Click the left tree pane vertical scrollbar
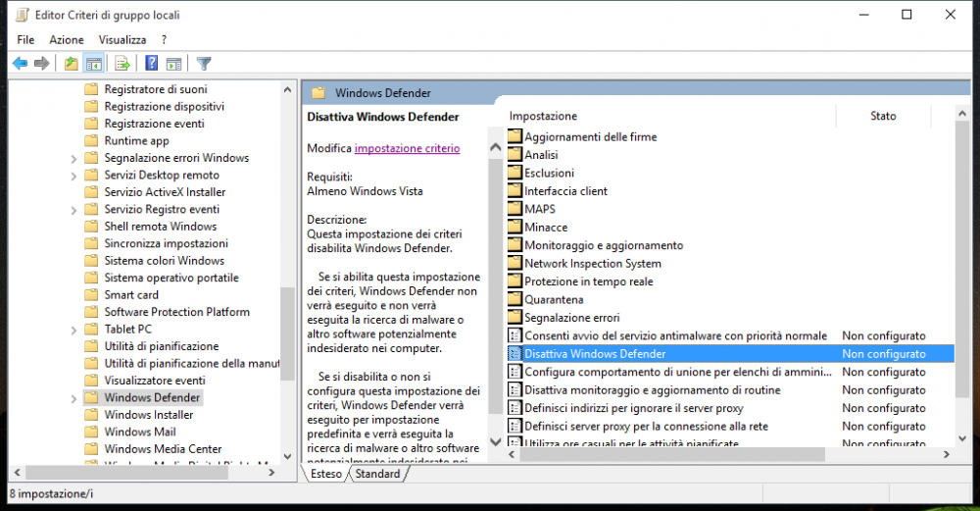This screenshot has width=980, height=511. [x=287, y=333]
